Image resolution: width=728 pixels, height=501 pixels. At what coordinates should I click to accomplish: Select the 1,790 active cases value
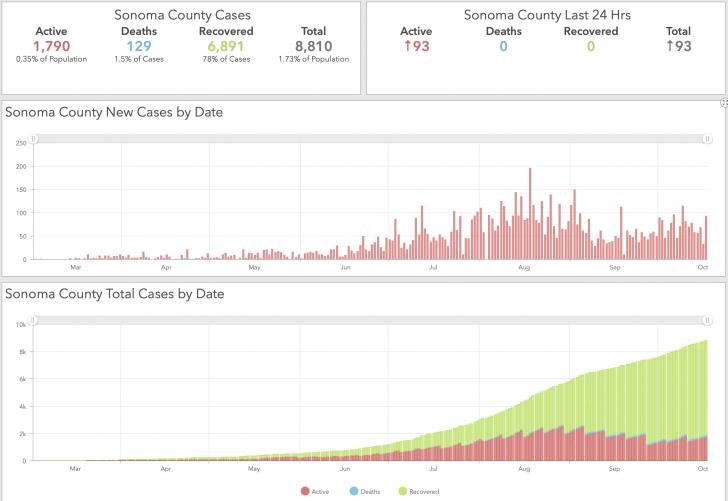pos(52,46)
